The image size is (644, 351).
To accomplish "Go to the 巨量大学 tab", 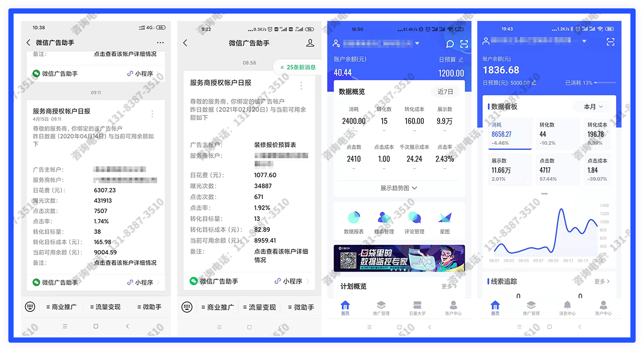I will [x=417, y=308].
